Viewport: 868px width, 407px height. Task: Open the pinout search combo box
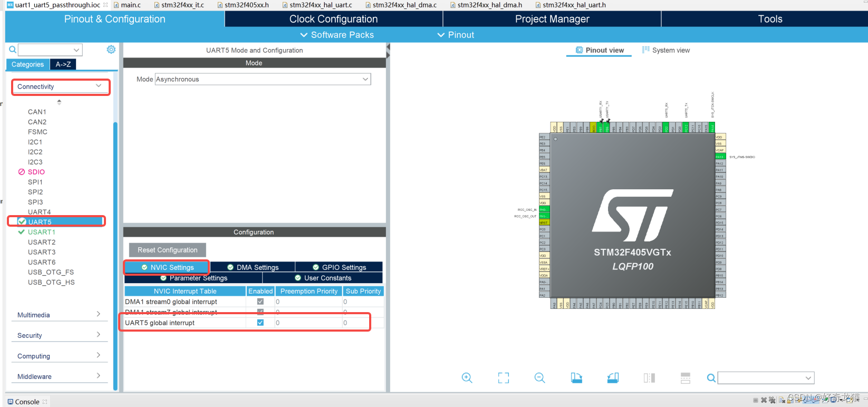click(766, 377)
